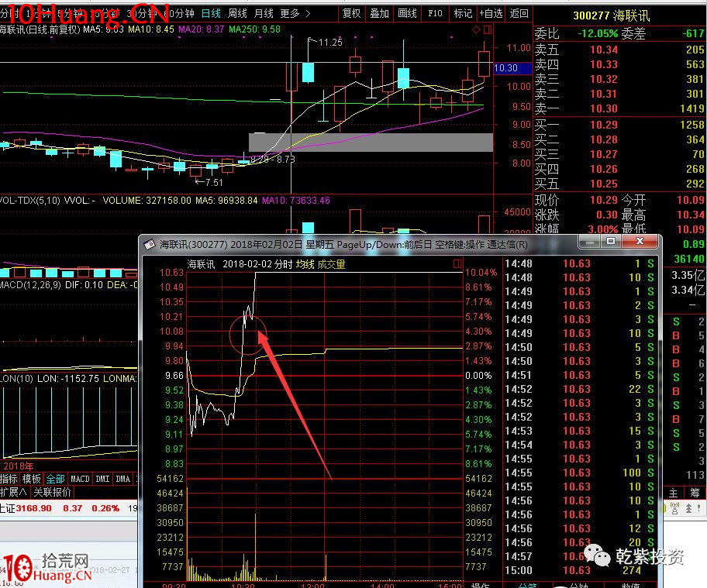Click the red diamond icon above daily chart
This screenshot has width=707, height=588.
pyautogui.click(x=476, y=30)
